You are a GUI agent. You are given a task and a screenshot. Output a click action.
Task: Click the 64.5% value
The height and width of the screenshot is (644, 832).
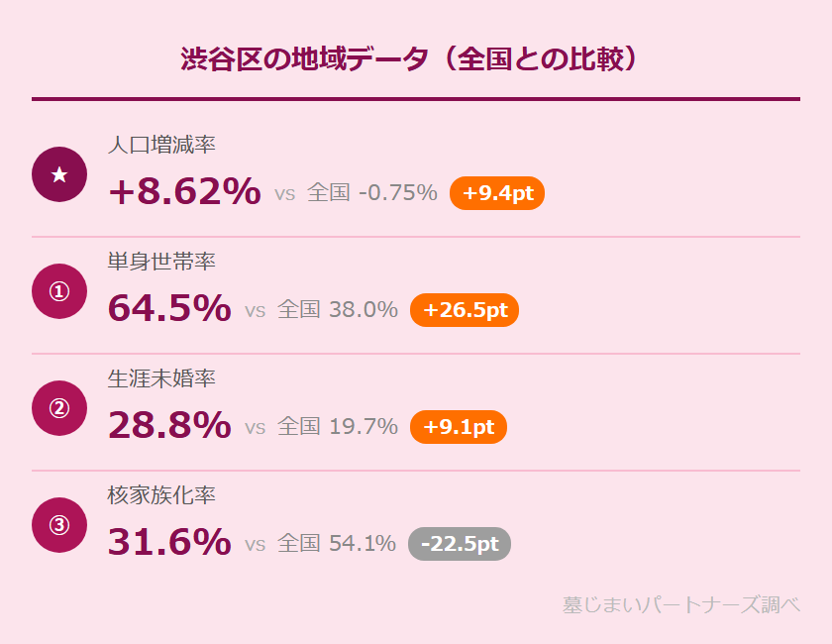169,309
